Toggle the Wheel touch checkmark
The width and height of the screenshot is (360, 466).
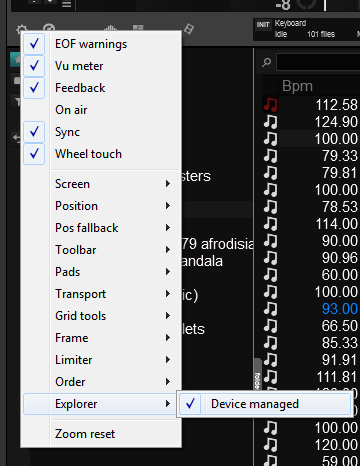(34, 154)
